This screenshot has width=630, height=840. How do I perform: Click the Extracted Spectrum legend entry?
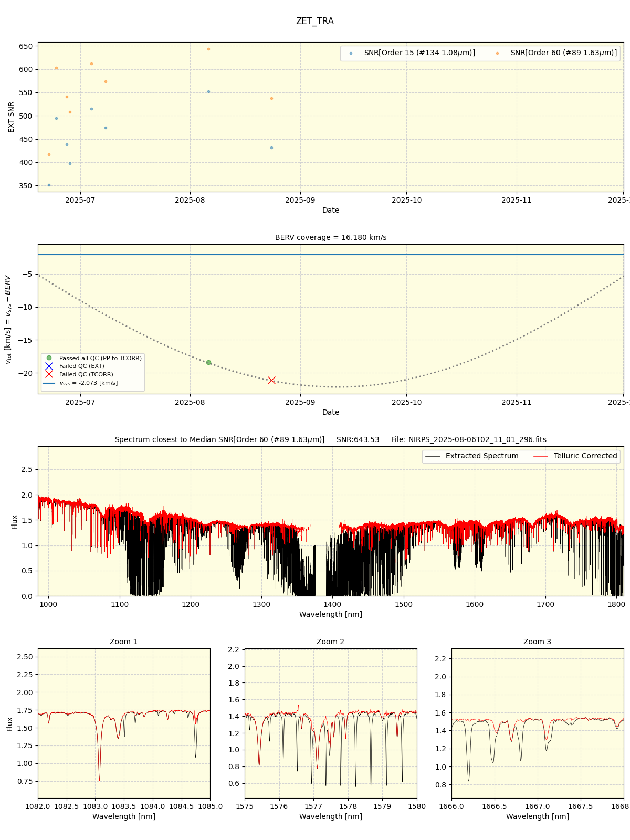coord(471,456)
